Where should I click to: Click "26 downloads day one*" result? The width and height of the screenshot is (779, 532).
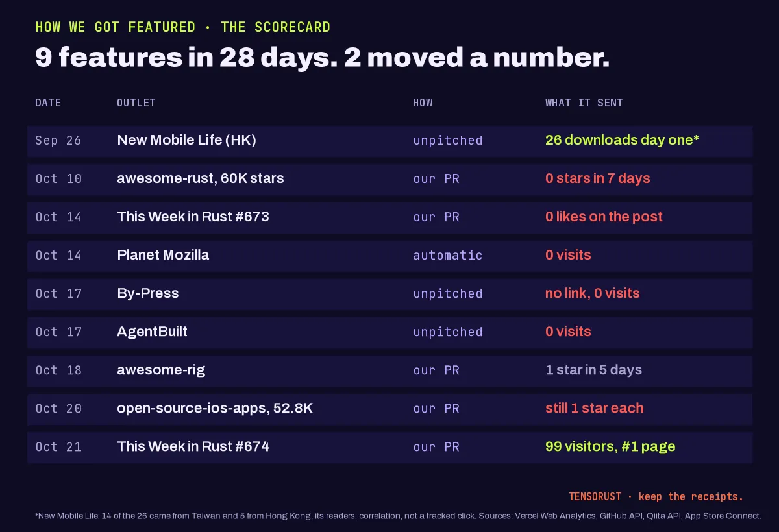tap(622, 140)
